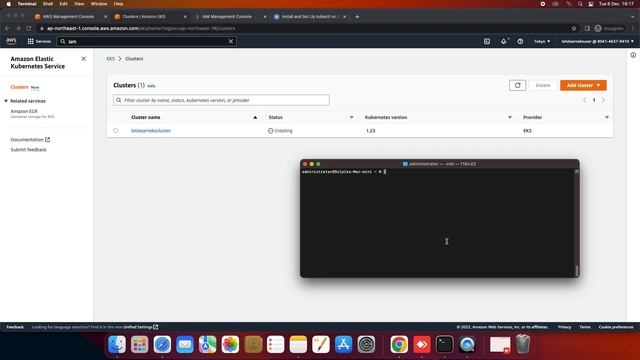Collapse the Related services section

pyautogui.click(x=6, y=101)
